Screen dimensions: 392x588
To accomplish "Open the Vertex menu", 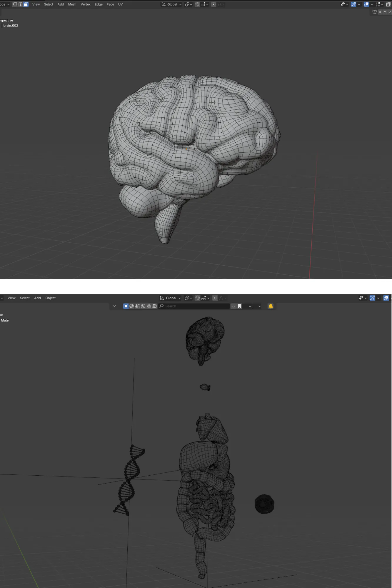I will 86,4.
